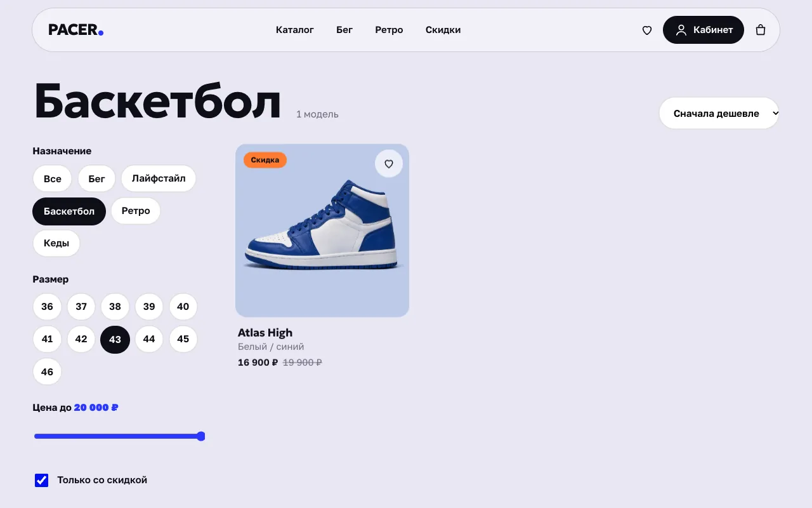Image resolution: width=812 pixels, height=508 pixels.
Task: Choose size 38
Action: [x=115, y=307]
